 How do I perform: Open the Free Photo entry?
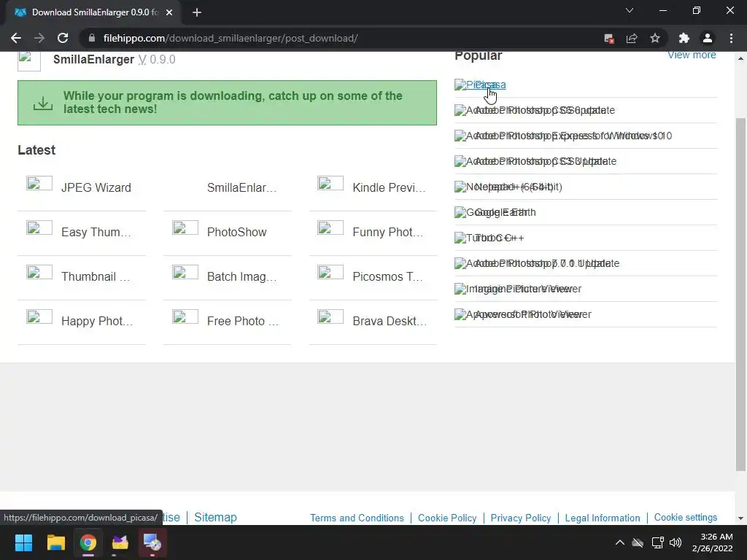click(x=243, y=321)
